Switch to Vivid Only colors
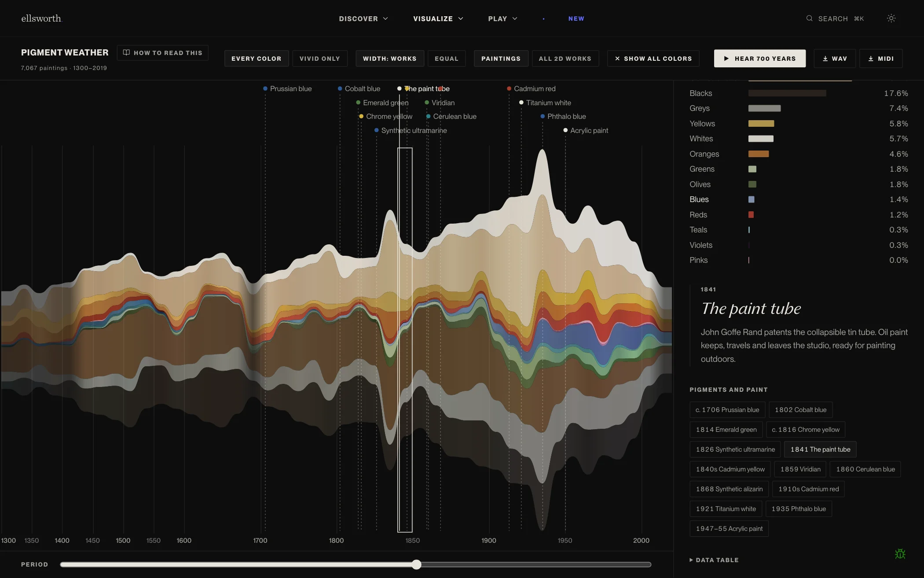 320,59
